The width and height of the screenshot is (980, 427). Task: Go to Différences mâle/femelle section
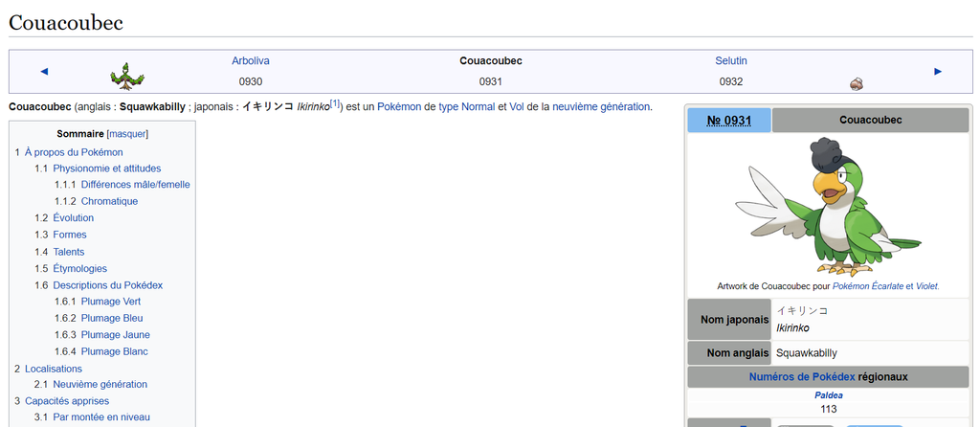tap(136, 185)
